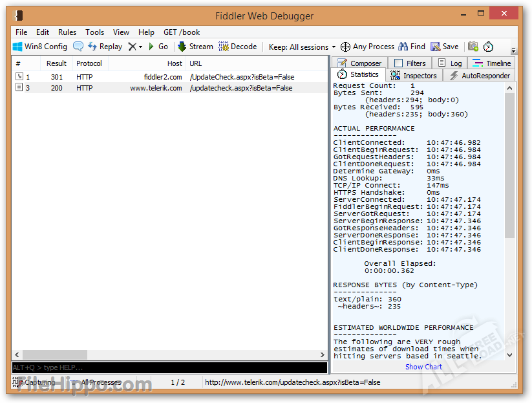This screenshot has width=532, height=403.
Task: Click the Save toolbar icon
Action: [445, 47]
